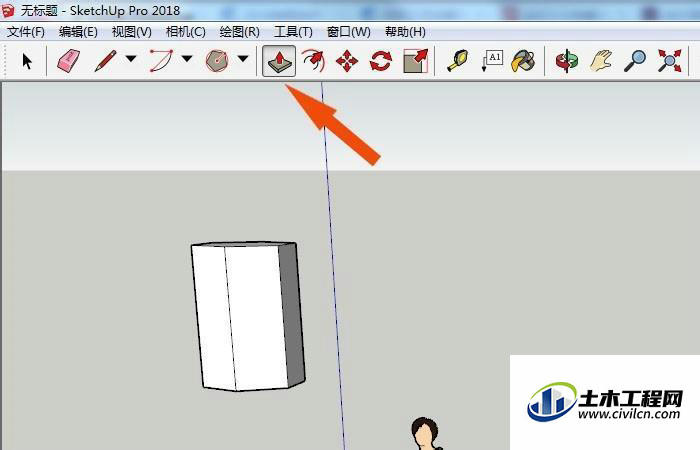Image resolution: width=700 pixels, height=450 pixels.
Task: Select the Arc drawing tool
Action: [161, 61]
